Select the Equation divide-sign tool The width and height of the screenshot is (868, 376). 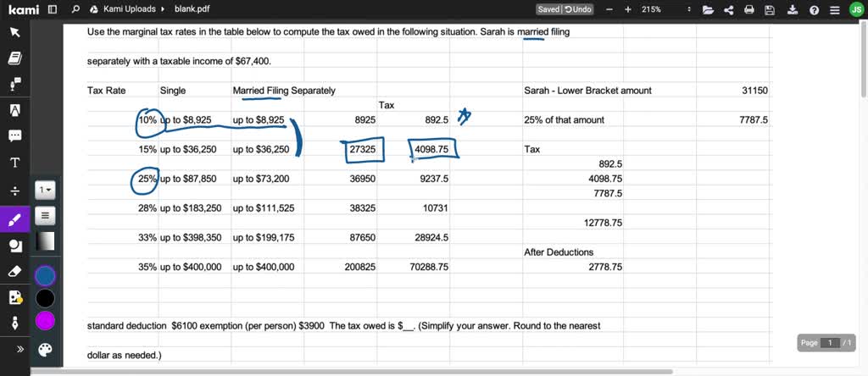pyautogui.click(x=15, y=191)
